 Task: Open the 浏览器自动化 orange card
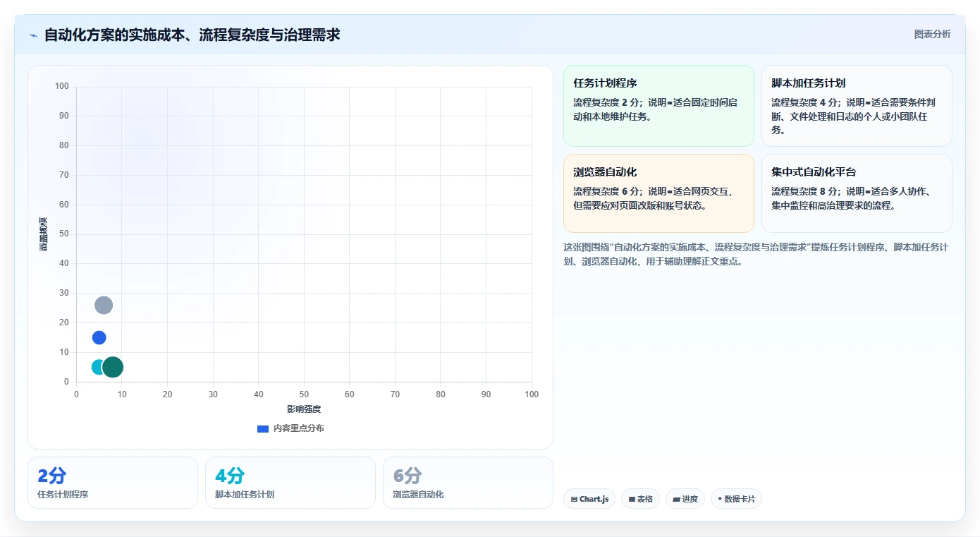pos(659,193)
